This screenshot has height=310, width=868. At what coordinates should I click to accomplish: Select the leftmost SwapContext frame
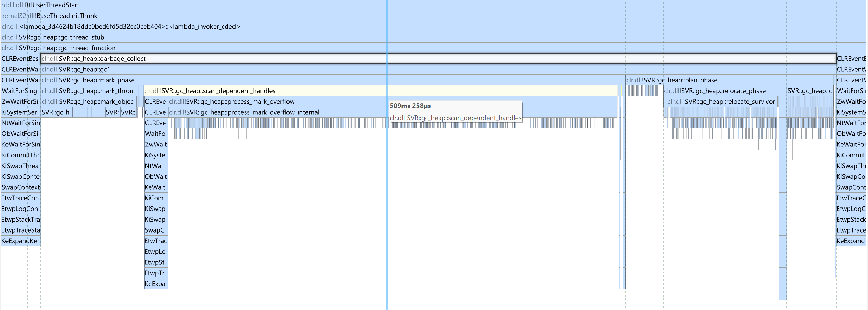pyautogui.click(x=21, y=187)
